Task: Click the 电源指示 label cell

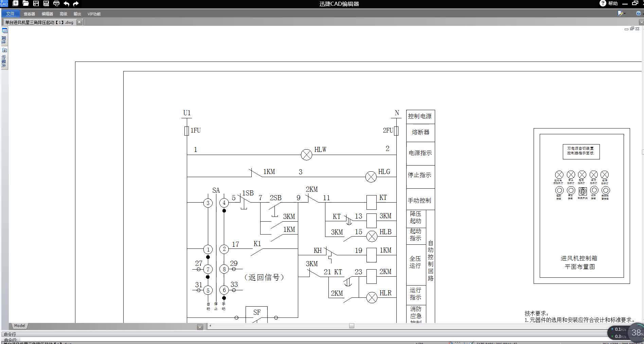Action: [x=421, y=153]
